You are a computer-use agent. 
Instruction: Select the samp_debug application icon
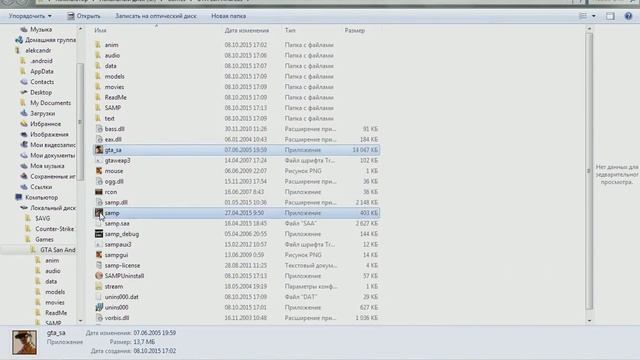pyautogui.click(x=98, y=234)
